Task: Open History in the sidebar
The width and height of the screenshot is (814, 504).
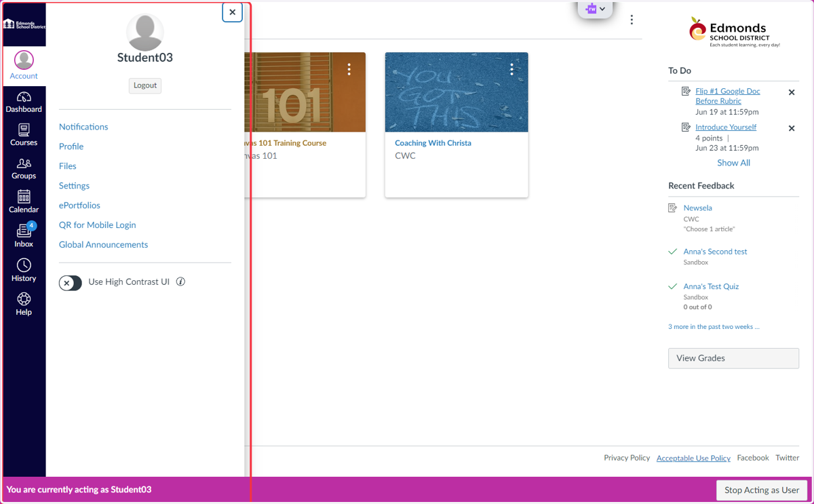Action: click(24, 270)
